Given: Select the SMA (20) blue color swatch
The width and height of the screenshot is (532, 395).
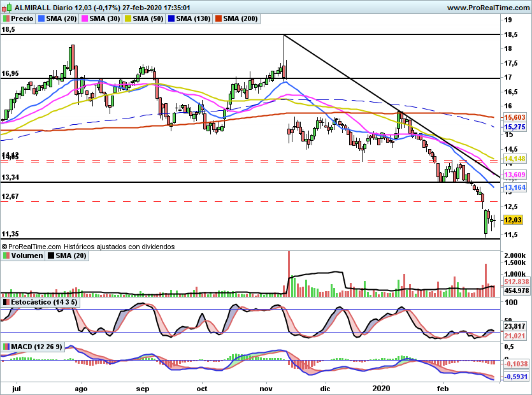Looking at the screenshot, I should pyautogui.click(x=41, y=19).
